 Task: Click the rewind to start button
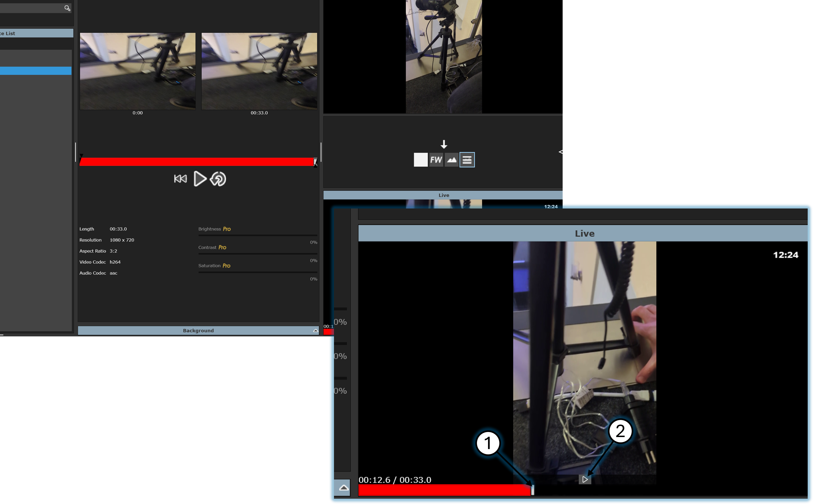pyautogui.click(x=180, y=179)
